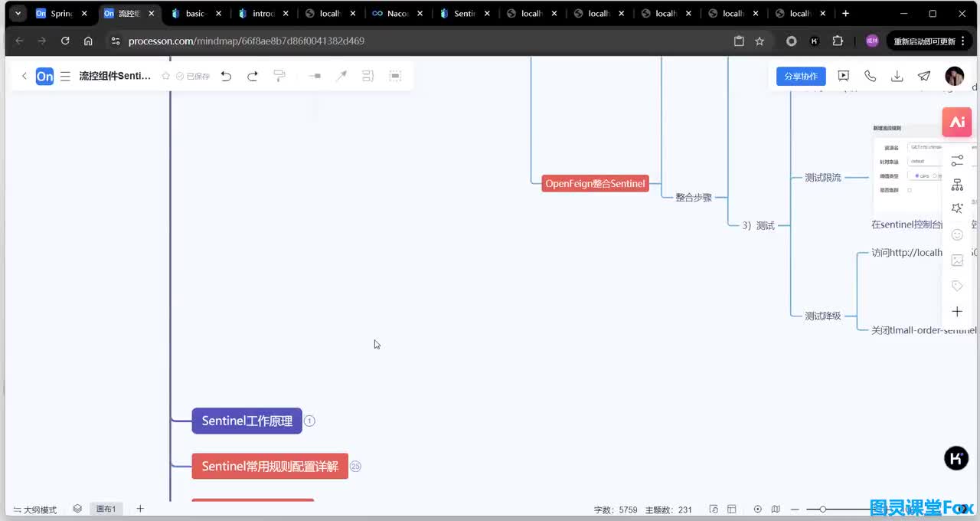The image size is (980, 521).
Task: Switch to outline mode 大纲模式
Action: point(34,510)
